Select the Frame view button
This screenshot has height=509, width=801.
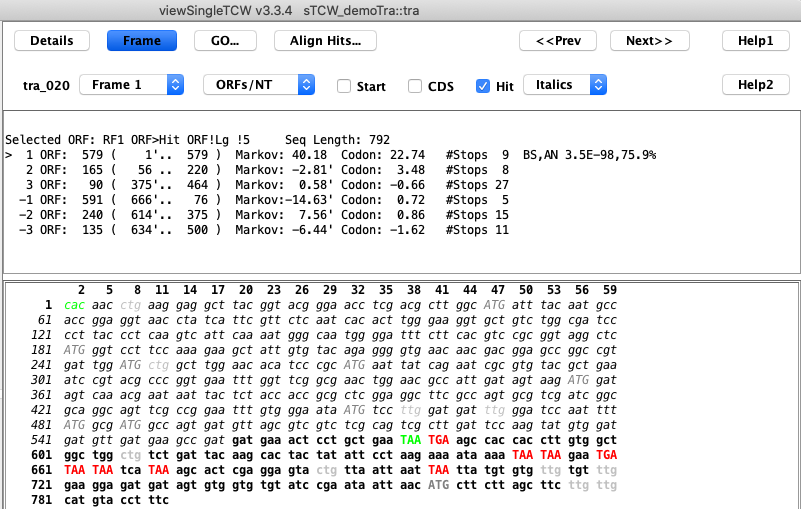[141, 41]
